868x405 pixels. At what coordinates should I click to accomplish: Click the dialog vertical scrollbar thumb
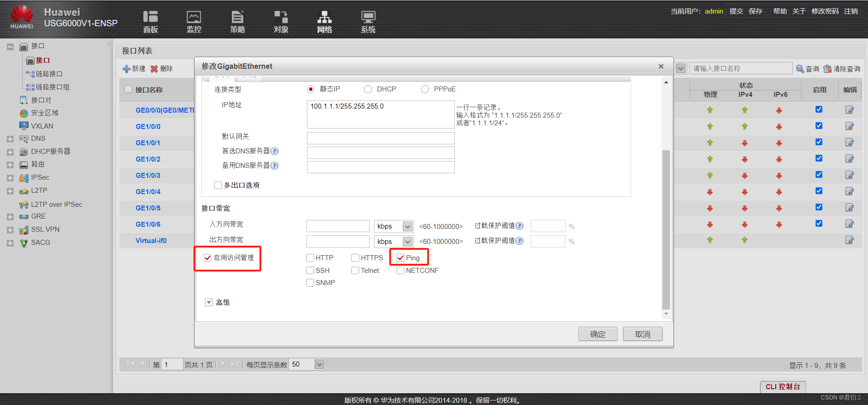pyautogui.click(x=666, y=229)
